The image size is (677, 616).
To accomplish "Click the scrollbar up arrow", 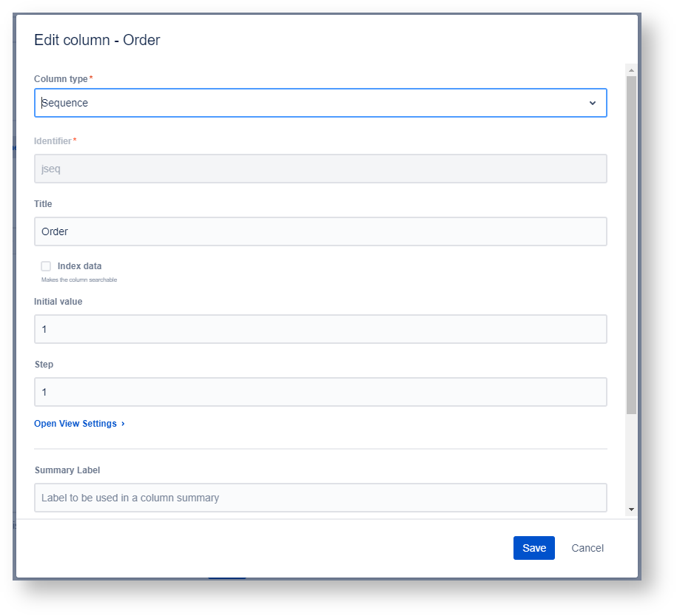I will (631, 70).
